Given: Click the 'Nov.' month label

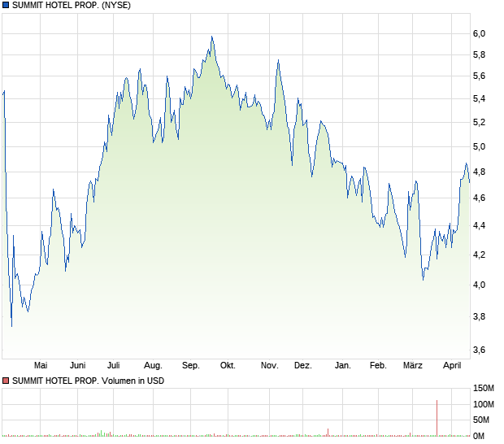Looking at the screenshot, I should [270, 365].
